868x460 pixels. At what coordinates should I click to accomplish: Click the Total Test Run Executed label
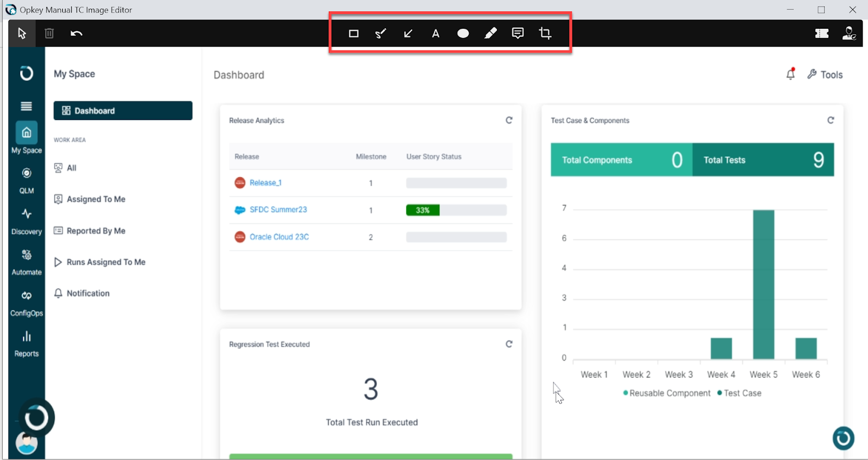click(x=372, y=423)
